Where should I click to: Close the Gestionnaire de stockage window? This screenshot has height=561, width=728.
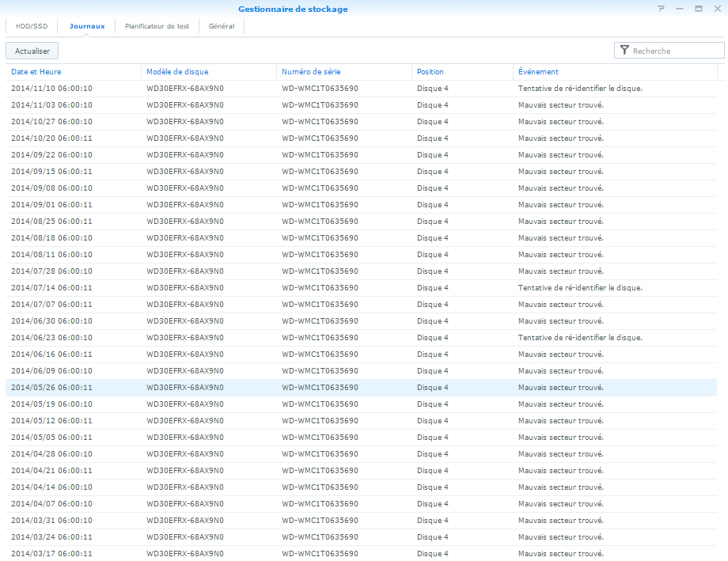[717, 9]
